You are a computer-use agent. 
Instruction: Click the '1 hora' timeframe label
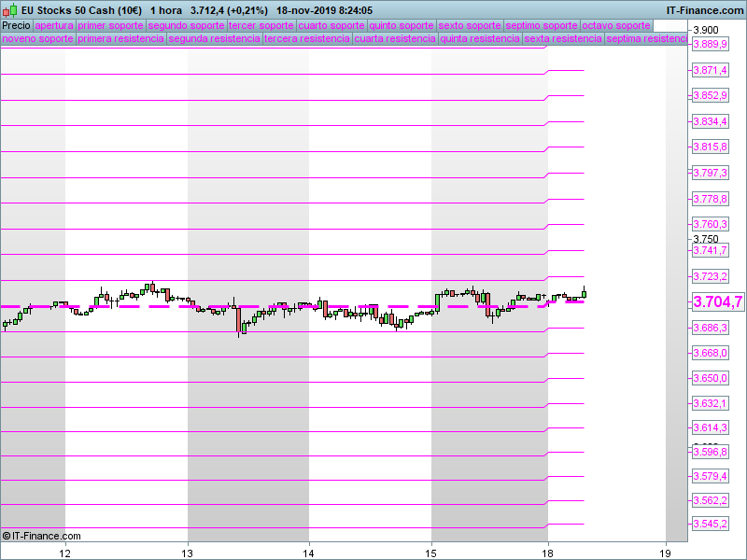pyautogui.click(x=165, y=10)
